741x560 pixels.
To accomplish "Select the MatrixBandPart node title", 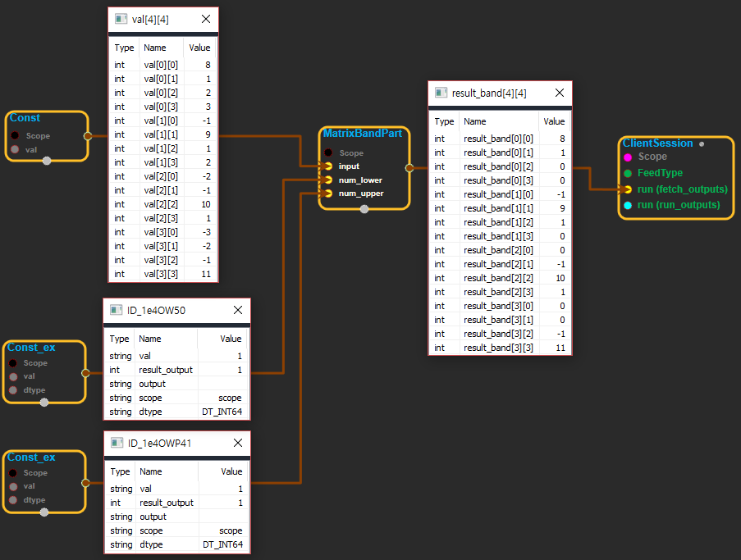I will click(x=362, y=134).
